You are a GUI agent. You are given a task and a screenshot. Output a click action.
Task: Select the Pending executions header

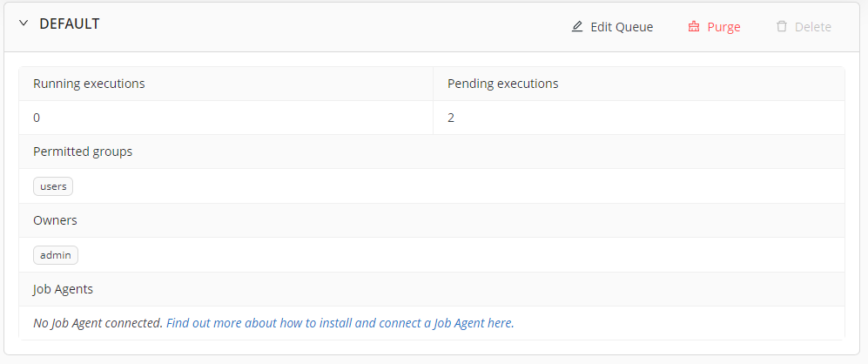[x=502, y=84]
